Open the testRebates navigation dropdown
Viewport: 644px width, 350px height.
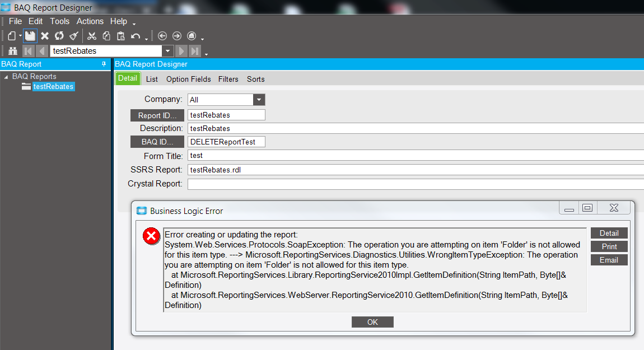coord(167,51)
